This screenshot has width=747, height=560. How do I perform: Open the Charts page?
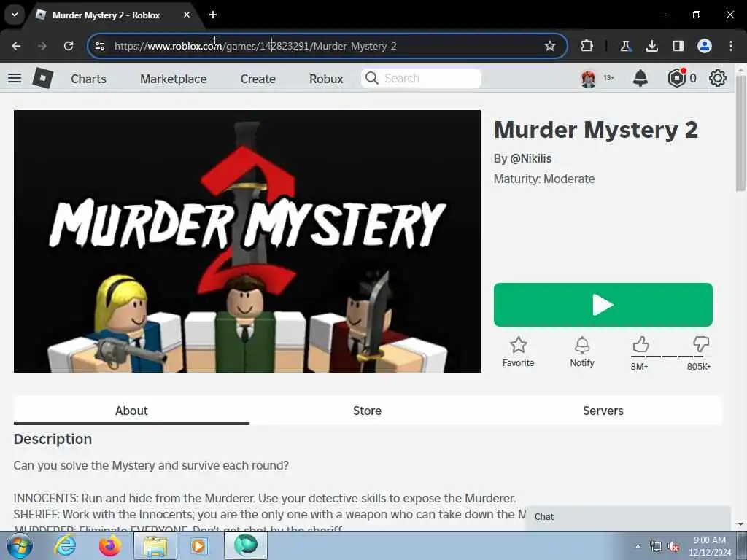88,79
